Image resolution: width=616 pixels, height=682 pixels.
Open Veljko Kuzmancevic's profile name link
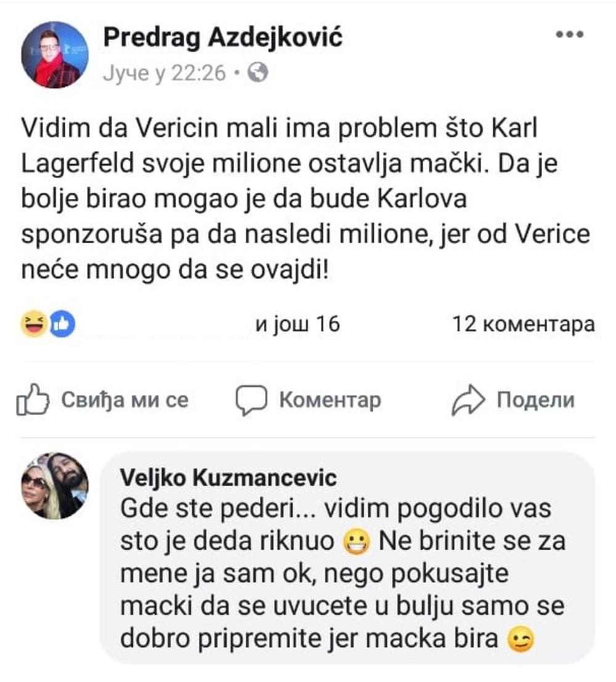(229, 478)
